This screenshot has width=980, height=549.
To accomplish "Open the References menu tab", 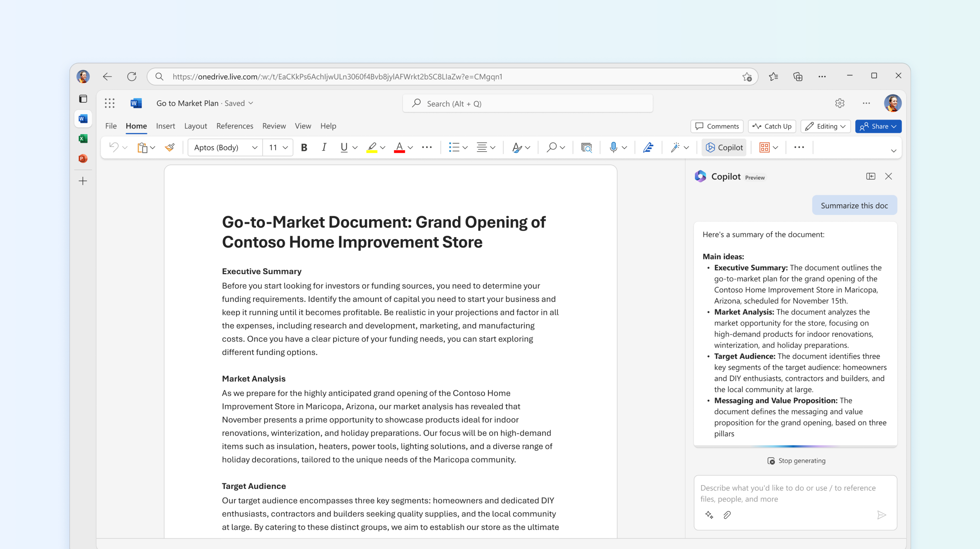I will pyautogui.click(x=234, y=126).
